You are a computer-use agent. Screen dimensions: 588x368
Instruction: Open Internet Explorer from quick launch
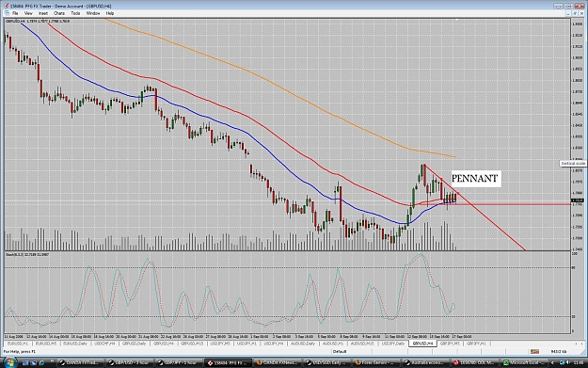(42, 362)
